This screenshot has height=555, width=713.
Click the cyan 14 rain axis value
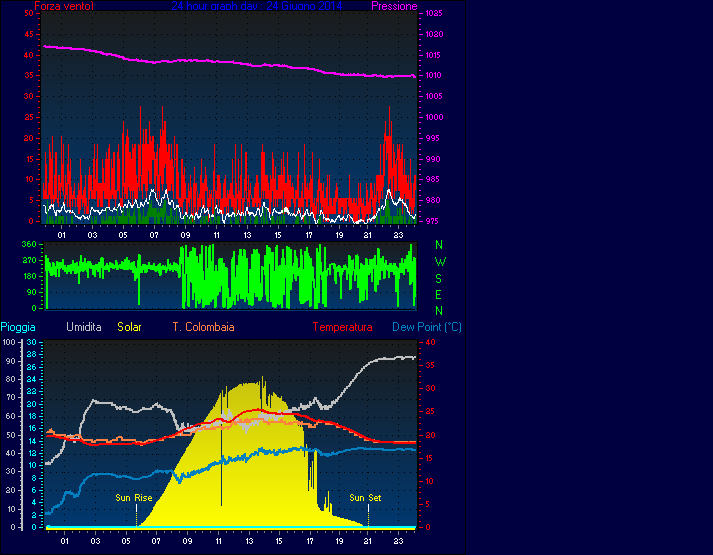pyautogui.click(x=32, y=441)
